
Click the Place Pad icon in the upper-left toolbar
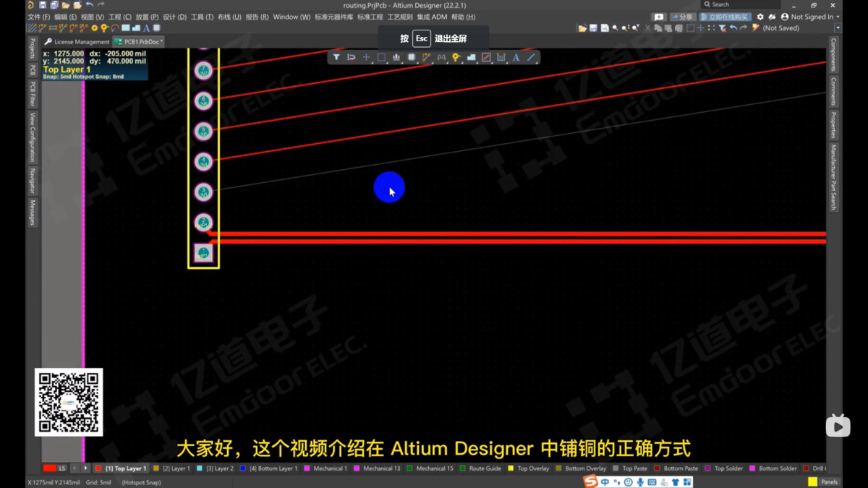[x=94, y=28]
